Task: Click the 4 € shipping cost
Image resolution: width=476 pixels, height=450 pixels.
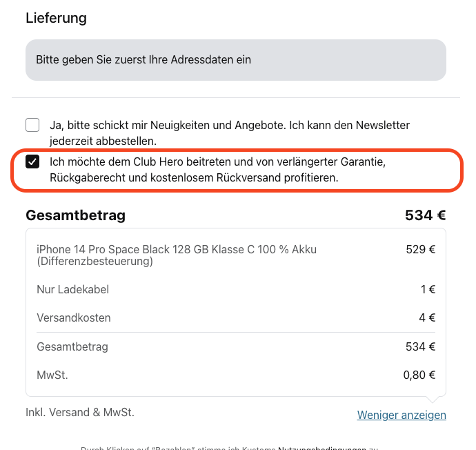Action: click(428, 318)
